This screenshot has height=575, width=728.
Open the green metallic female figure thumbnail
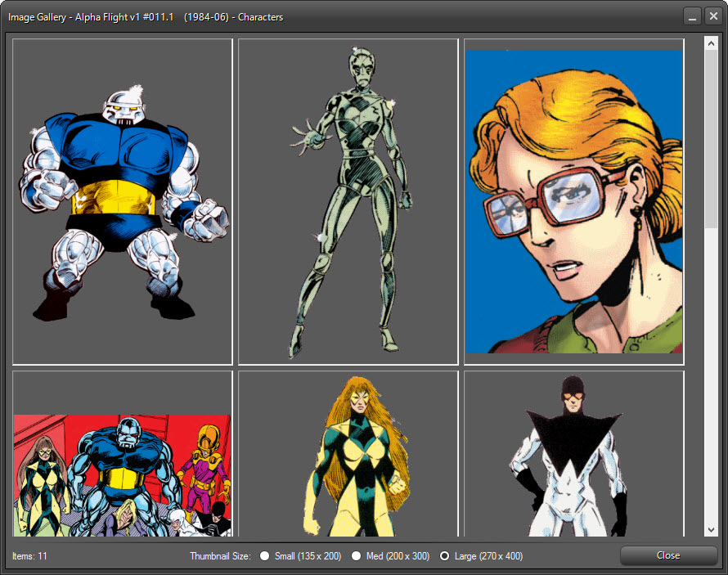click(348, 202)
